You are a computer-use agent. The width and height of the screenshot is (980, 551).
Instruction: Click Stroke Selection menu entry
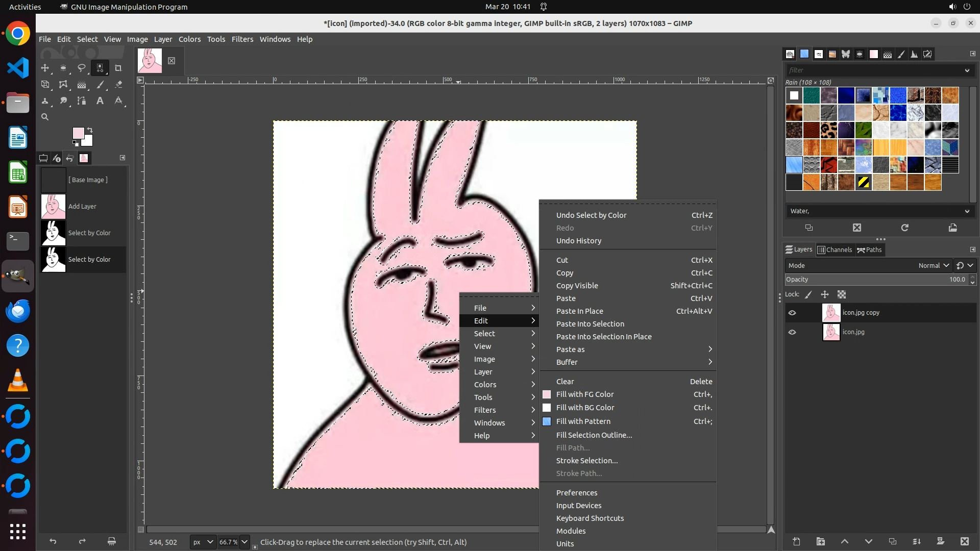point(587,461)
